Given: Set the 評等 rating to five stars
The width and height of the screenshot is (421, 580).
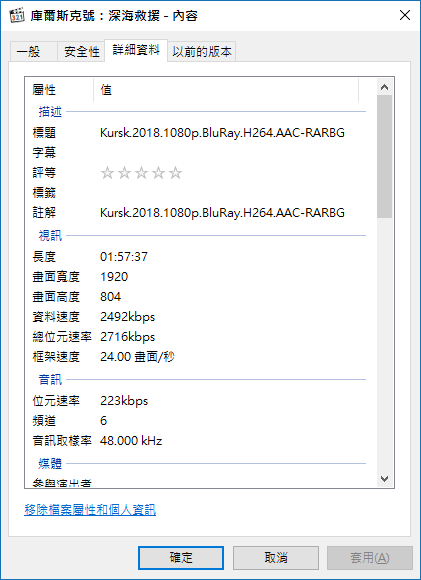Looking at the screenshot, I should coord(175,173).
